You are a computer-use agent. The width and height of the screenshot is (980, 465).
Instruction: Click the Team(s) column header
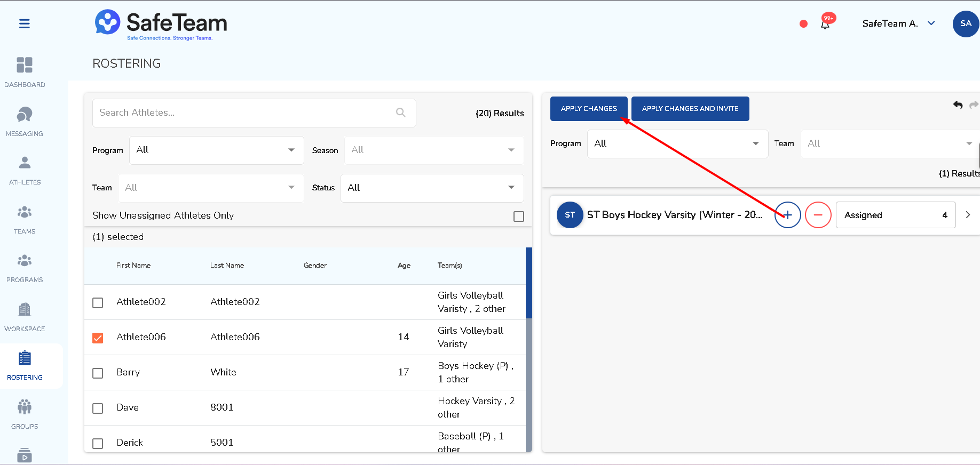tap(450, 266)
